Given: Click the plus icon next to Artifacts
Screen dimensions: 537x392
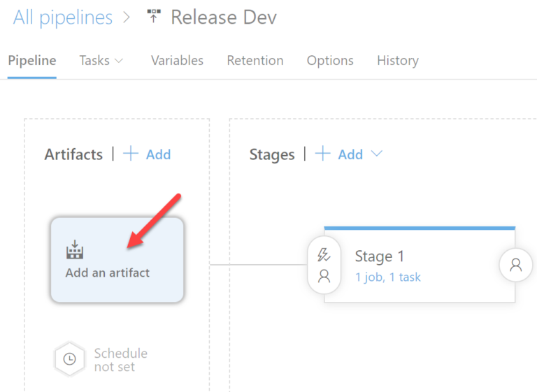Looking at the screenshot, I should coord(131,154).
